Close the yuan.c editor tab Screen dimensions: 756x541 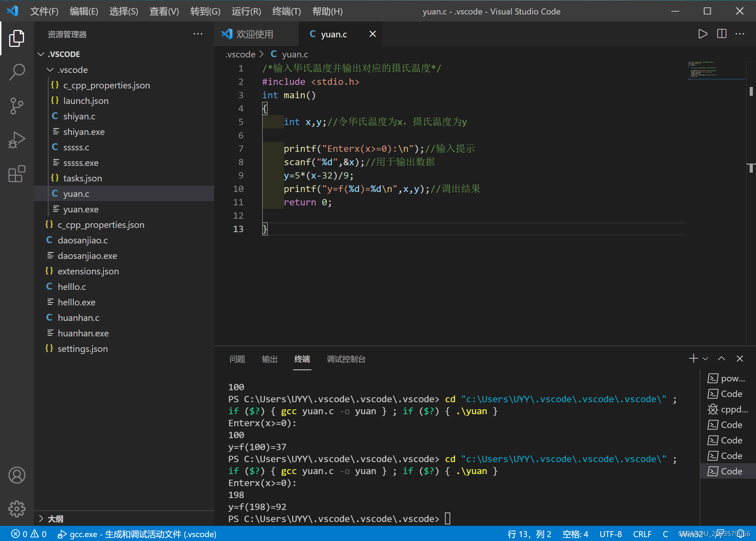(x=372, y=34)
